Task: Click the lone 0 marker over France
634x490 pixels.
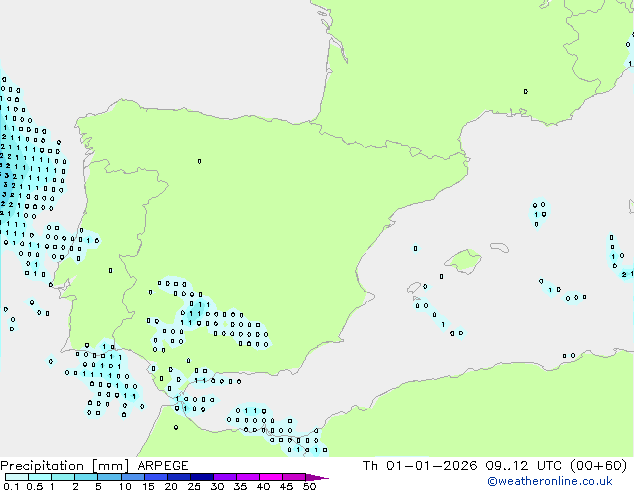Action: click(525, 91)
